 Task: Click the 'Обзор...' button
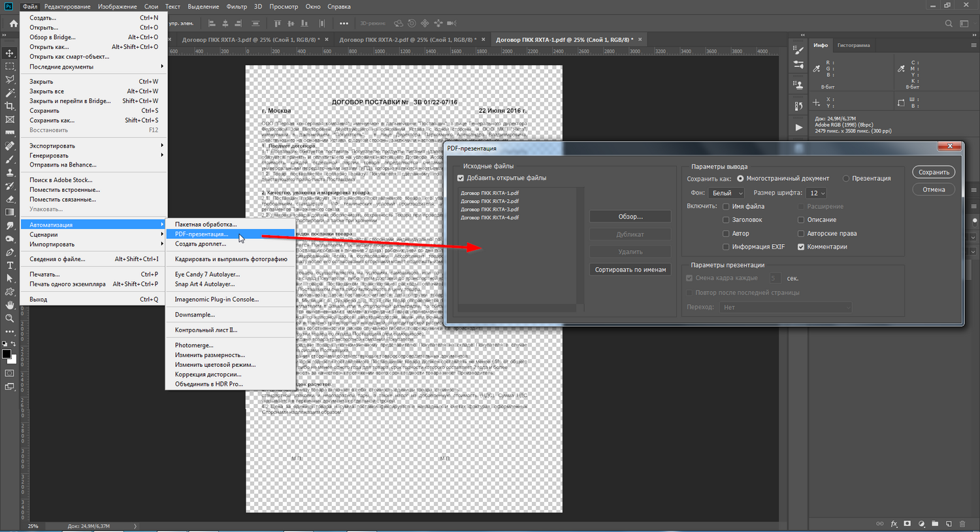click(630, 217)
